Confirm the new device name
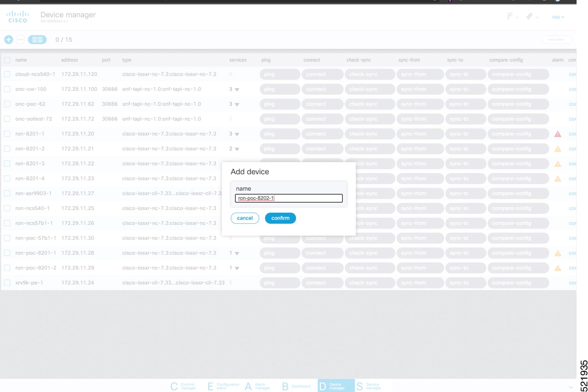This screenshot has height=392, width=588. (x=280, y=218)
